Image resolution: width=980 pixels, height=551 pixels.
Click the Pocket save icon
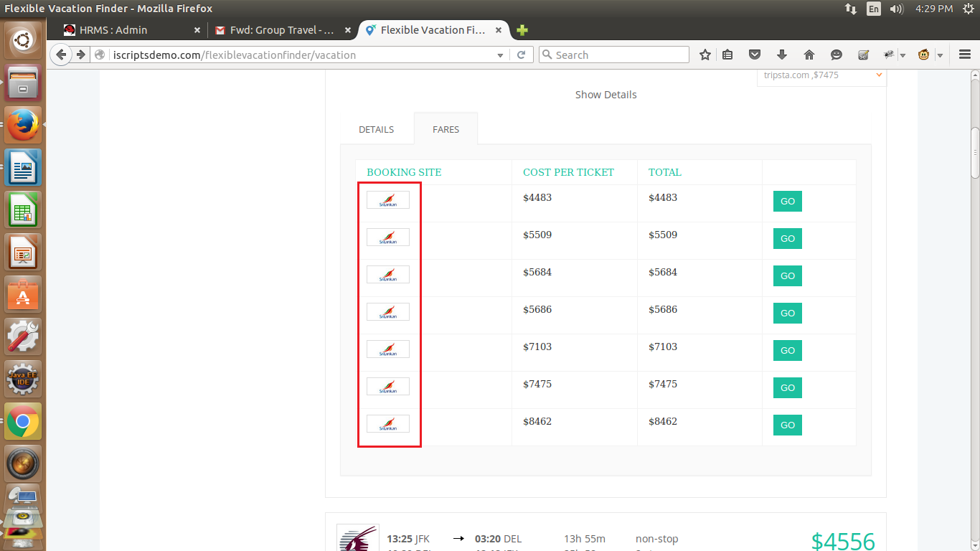tap(755, 55)
